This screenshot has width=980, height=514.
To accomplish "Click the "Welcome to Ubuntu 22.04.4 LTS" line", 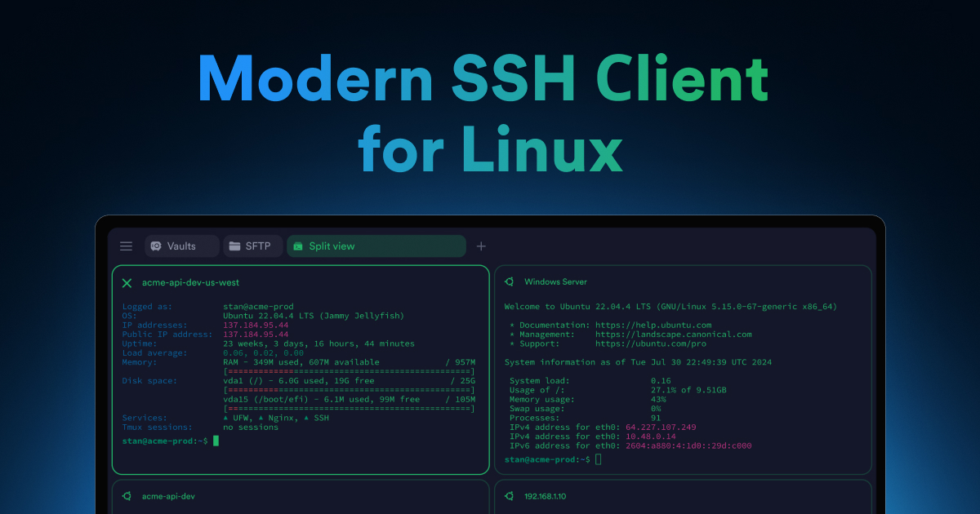I will pos(670,306).
